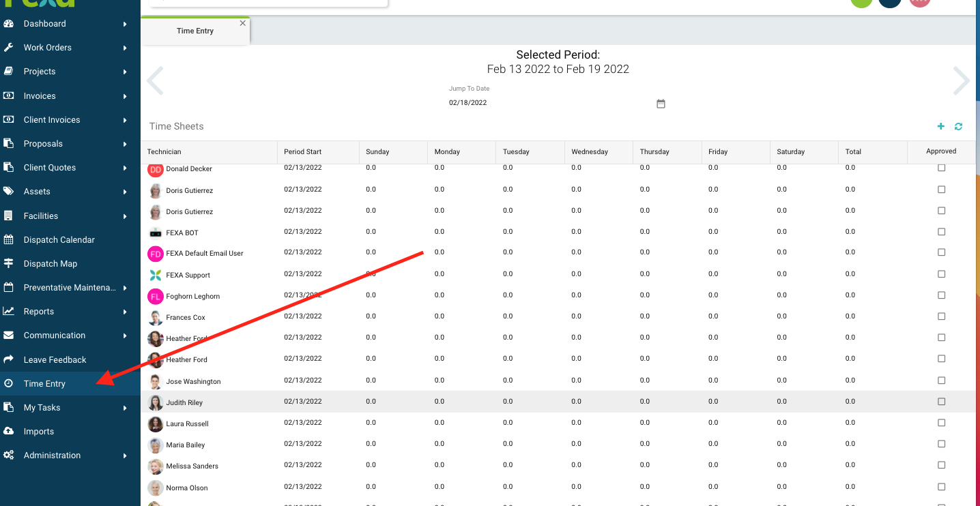Close the Time Entry tab

(x=242, y=23)
